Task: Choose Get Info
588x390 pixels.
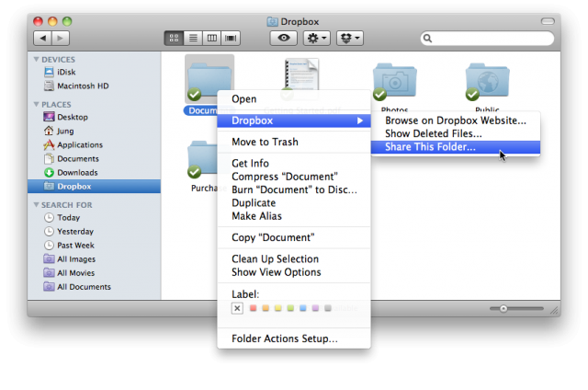Action: point(294,164)
